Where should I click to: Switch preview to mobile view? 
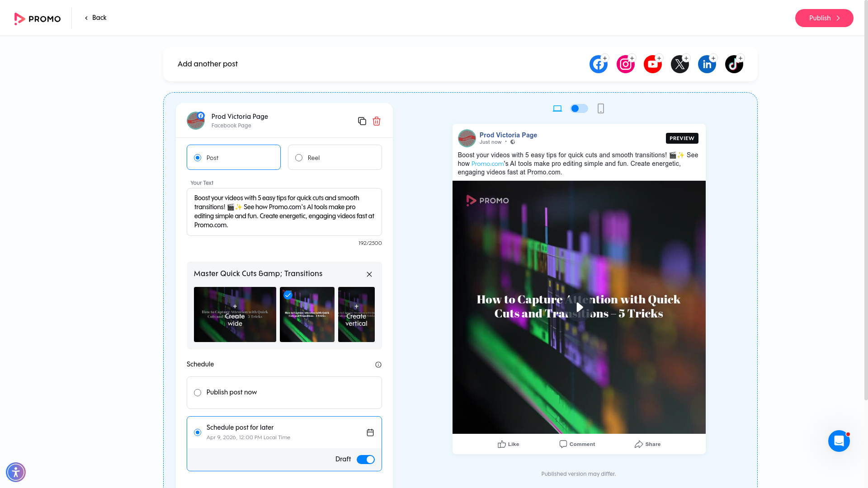point(600,108)
